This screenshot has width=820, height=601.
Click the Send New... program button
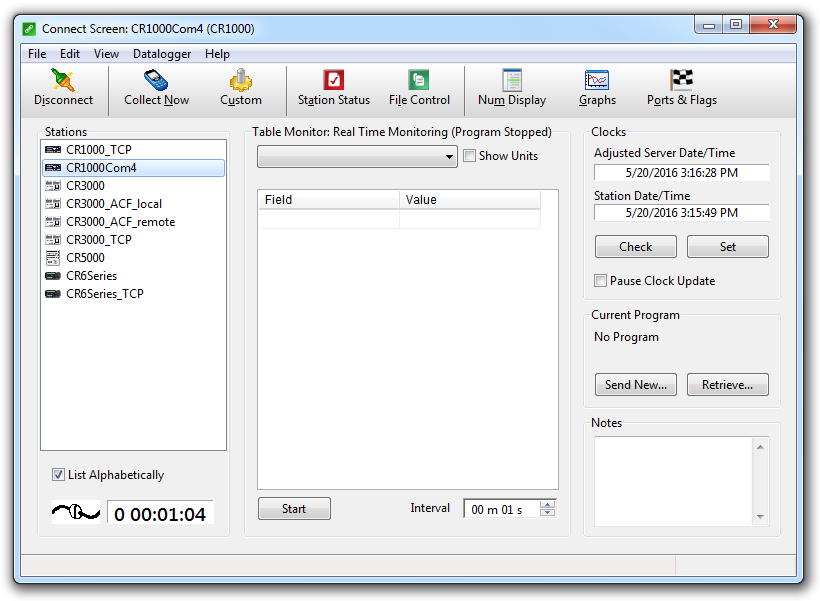coord(635,385)
